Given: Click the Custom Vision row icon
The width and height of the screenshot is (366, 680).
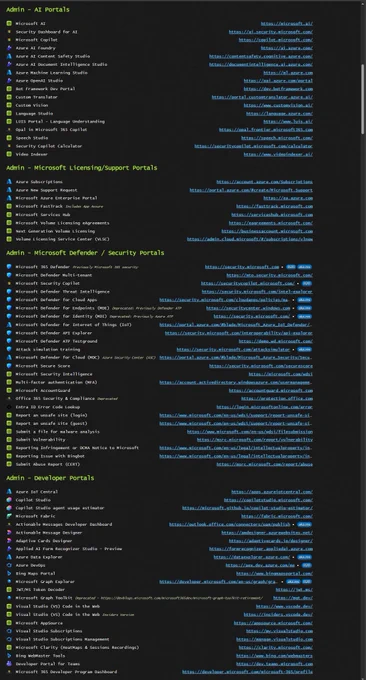Looking at the screenshot, I should point(9,105).
